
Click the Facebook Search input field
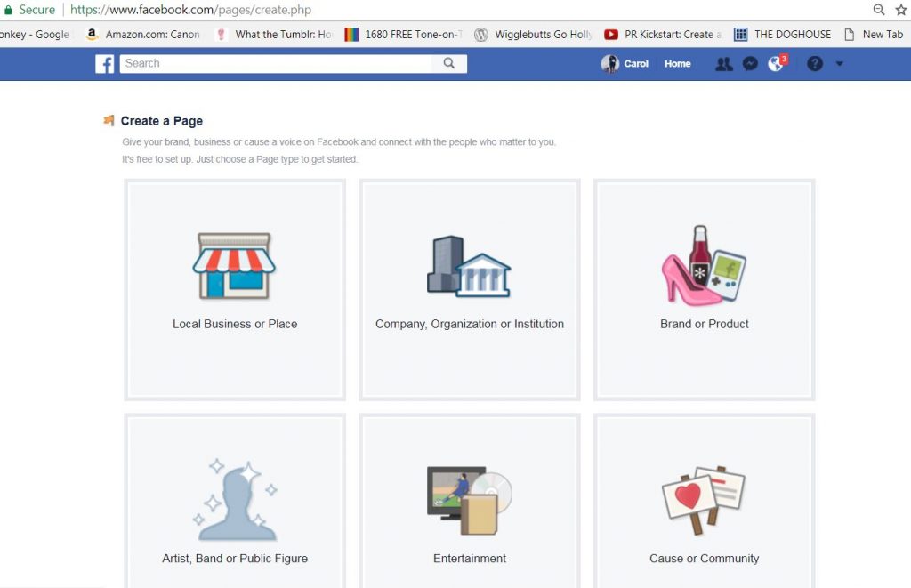276,63
